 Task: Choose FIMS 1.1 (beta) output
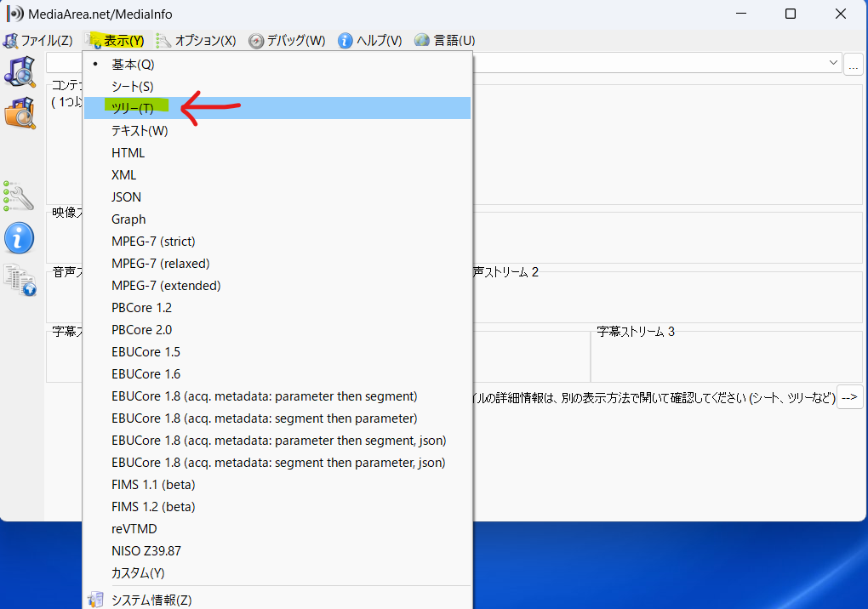click(x=277, y=485)
